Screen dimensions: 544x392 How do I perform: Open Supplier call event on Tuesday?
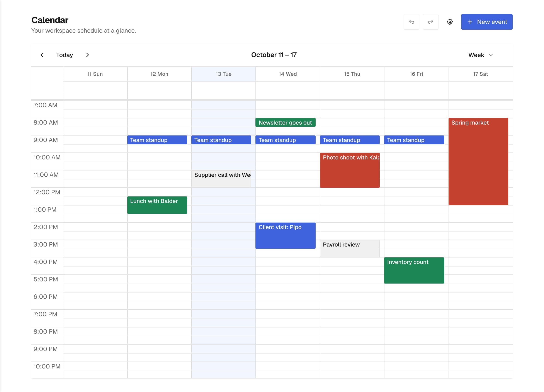point(221,179)
